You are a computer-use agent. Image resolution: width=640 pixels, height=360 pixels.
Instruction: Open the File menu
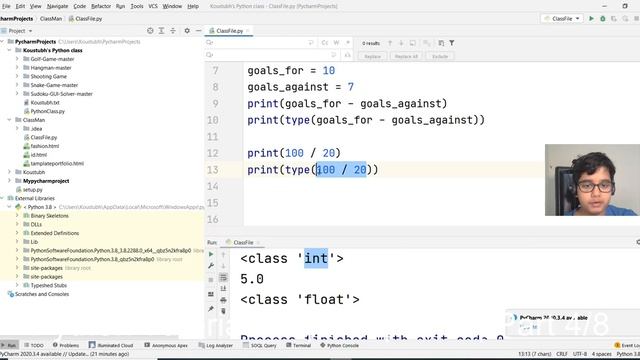click(6, 6)
